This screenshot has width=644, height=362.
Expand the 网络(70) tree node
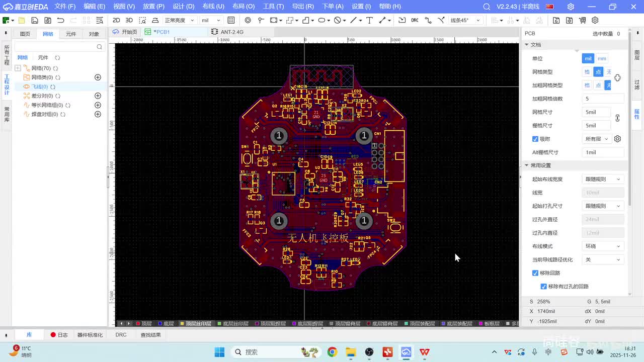point(18,68)
